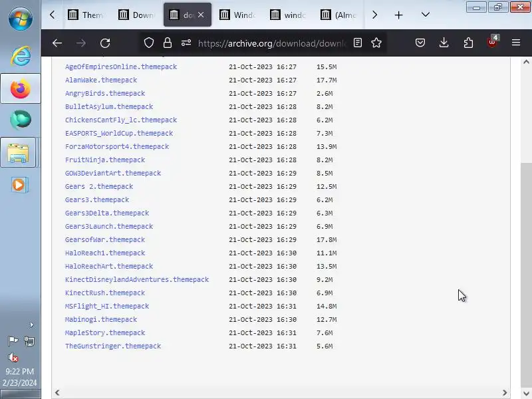The height and width of the screenshot is (399, 532).
Task: Switch to the lowercase 'windc' tab
Action: [288, 15]
